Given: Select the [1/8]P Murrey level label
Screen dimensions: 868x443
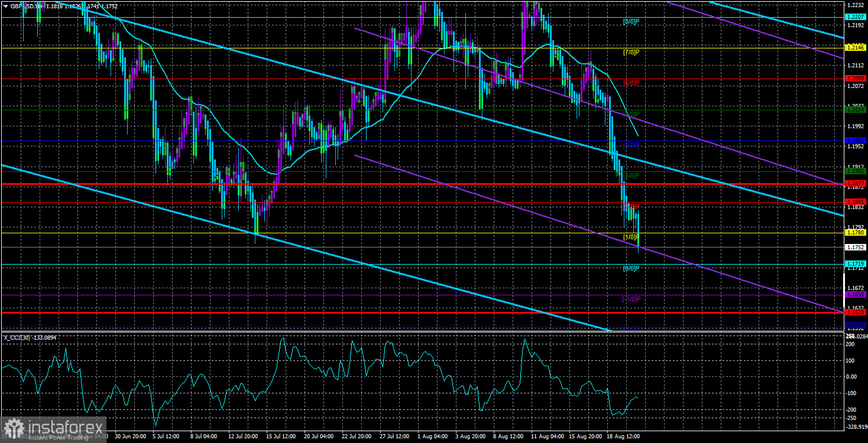Looking at the screenshot, I should point(631,237).
